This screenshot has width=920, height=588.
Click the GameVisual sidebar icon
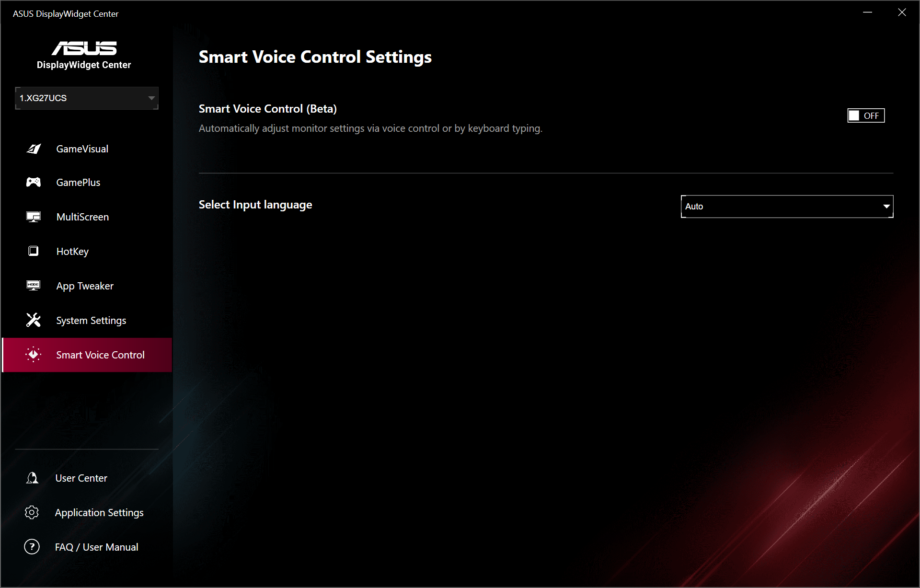click(34, 149)
